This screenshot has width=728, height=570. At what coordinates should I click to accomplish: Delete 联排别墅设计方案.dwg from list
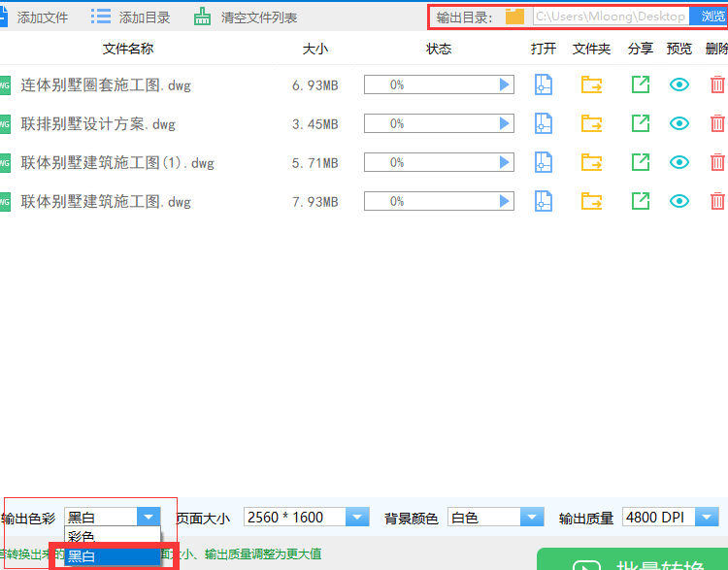(717, 123)
